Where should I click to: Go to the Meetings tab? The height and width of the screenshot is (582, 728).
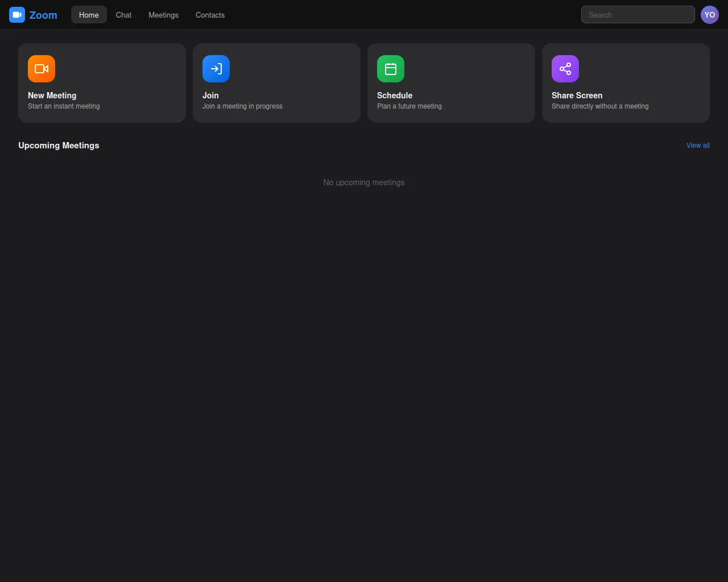pyautogui.click(x=163, y=15)
